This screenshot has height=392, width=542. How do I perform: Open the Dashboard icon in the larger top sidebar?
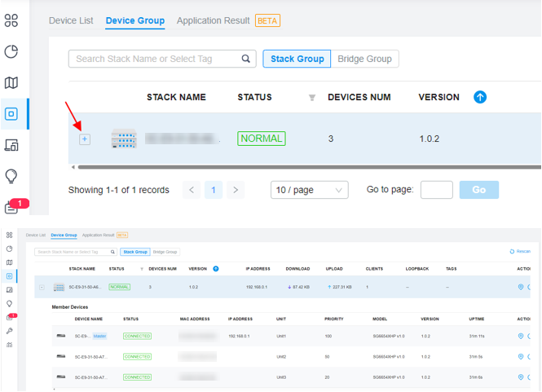click(x=11, y=20)
